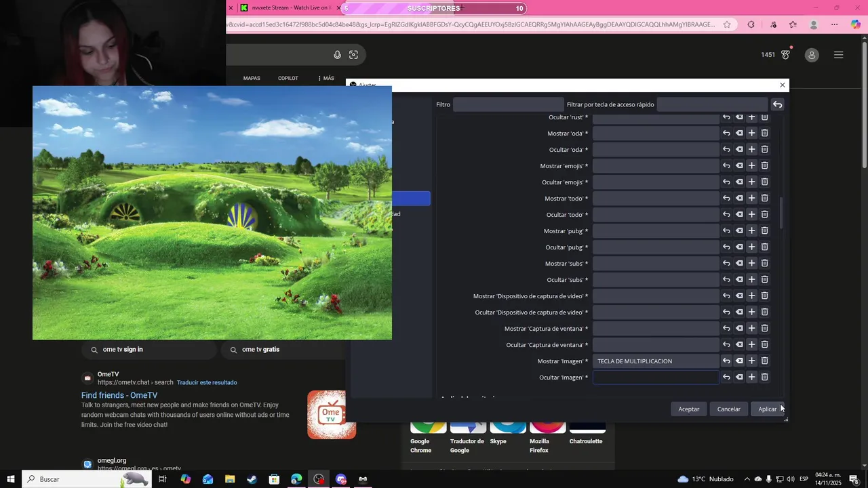The height and width of the screenshot is (488, 868).
Task: Switch to the nvvxete Stream browser tab
Action: [x=290, y=8]
